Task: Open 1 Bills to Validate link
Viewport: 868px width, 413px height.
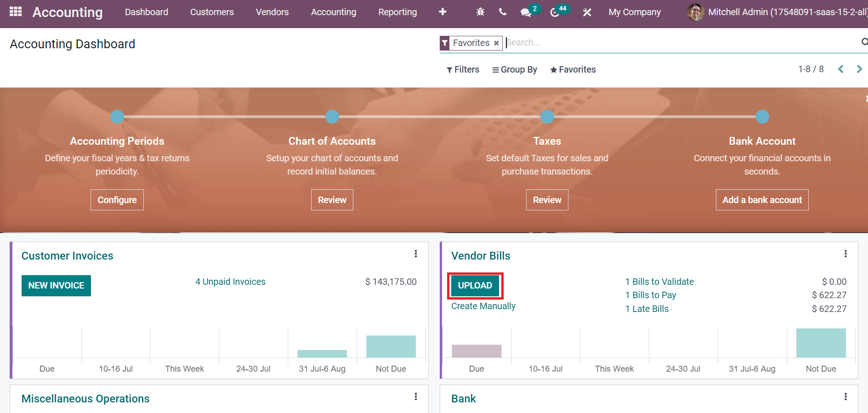Action: point(659,282)
